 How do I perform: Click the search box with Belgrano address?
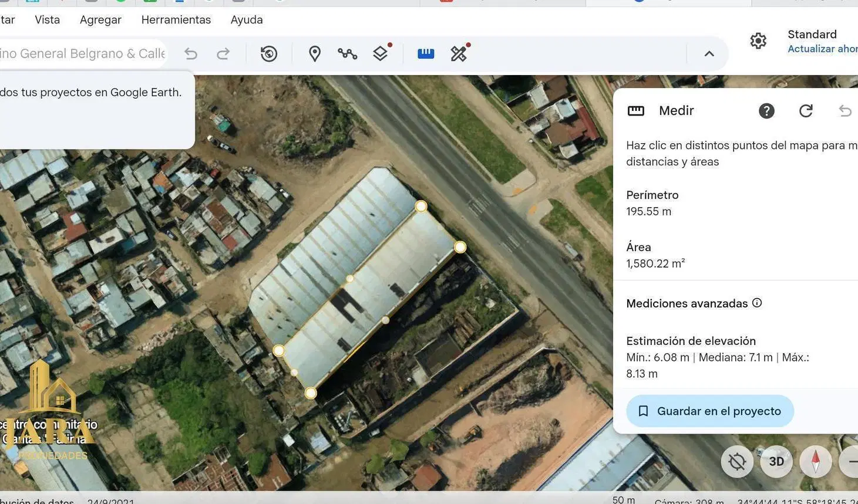(82, 54)
